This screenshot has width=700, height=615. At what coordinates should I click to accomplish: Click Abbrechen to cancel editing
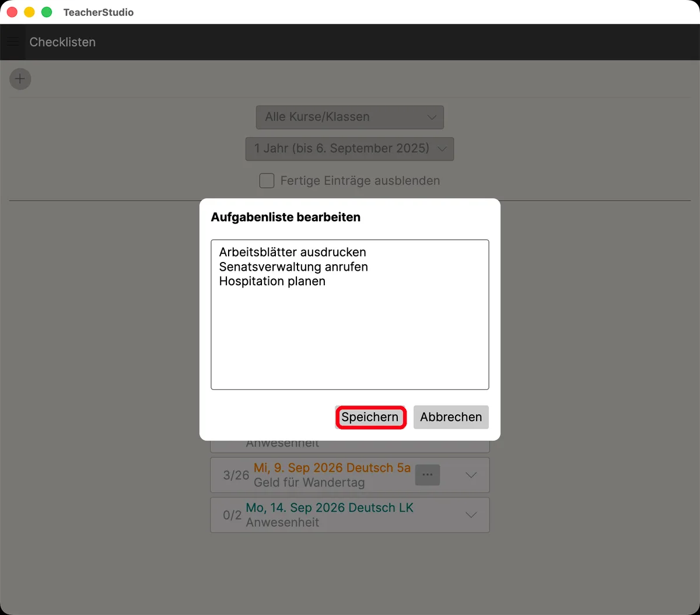click(x=451, y=417)
